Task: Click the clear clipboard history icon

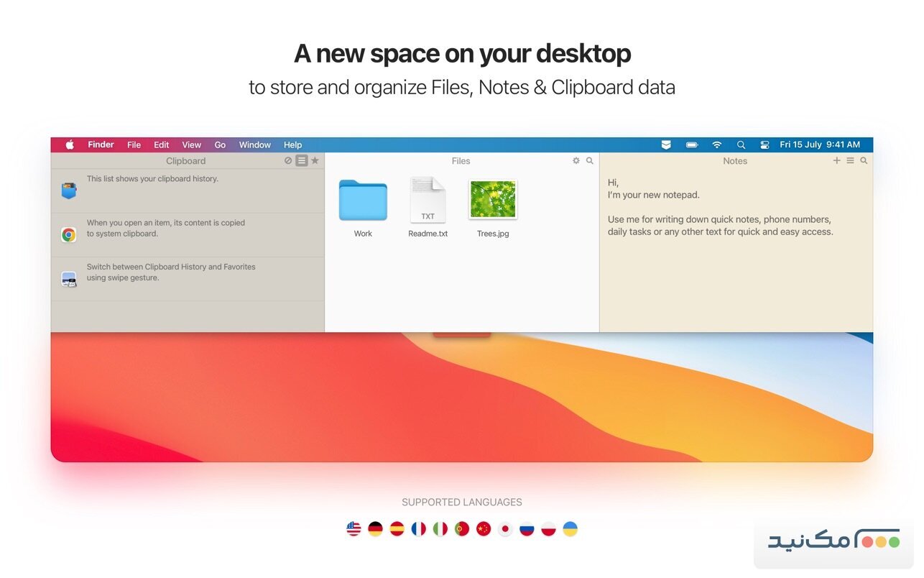Action: point(288,161)
